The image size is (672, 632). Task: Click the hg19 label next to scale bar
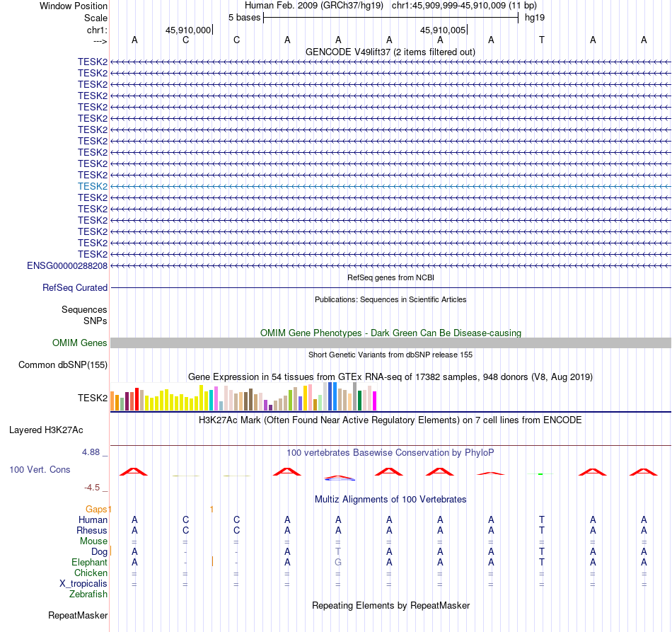[535, 18]
